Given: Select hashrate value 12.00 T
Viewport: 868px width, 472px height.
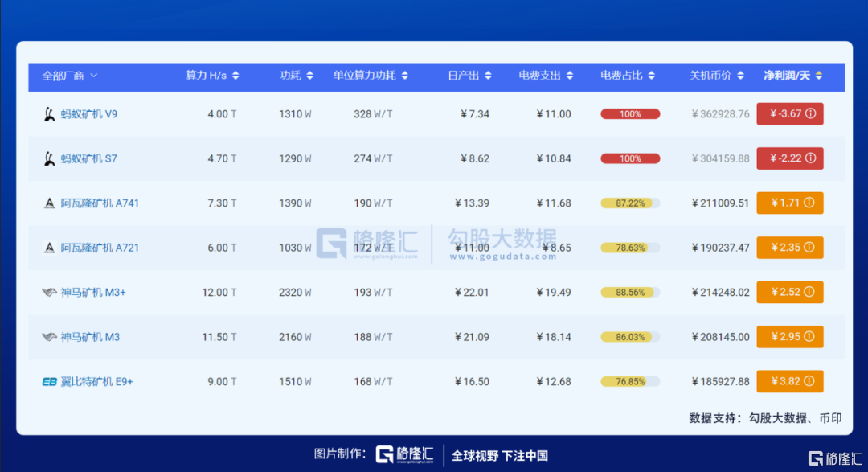Looking at the screenshot, I should tap(219, 293).
